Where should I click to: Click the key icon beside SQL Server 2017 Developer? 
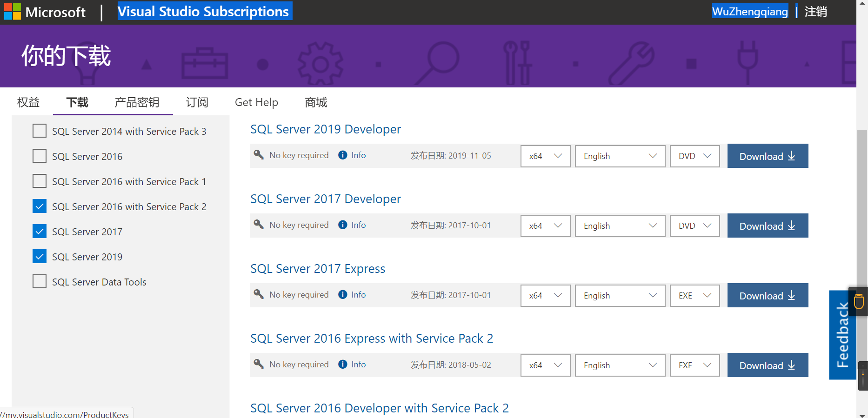click(259, 225)
